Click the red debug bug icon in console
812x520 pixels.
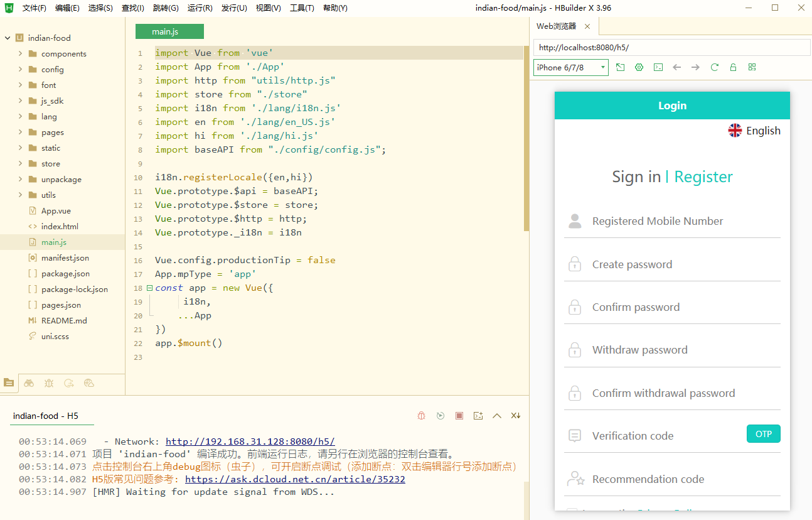(422, 416)
